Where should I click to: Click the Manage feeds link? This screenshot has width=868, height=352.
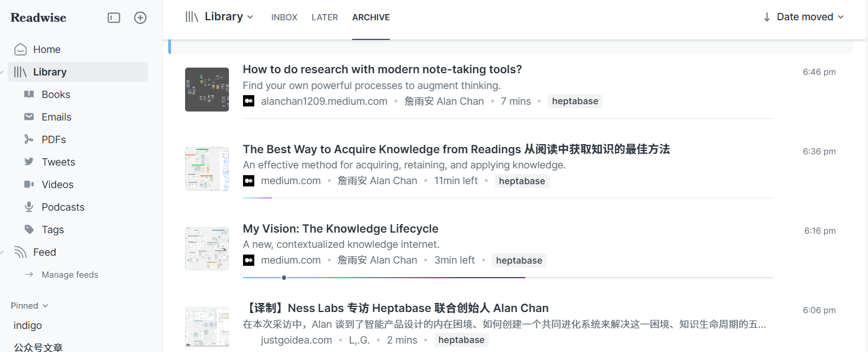[70, 275]
